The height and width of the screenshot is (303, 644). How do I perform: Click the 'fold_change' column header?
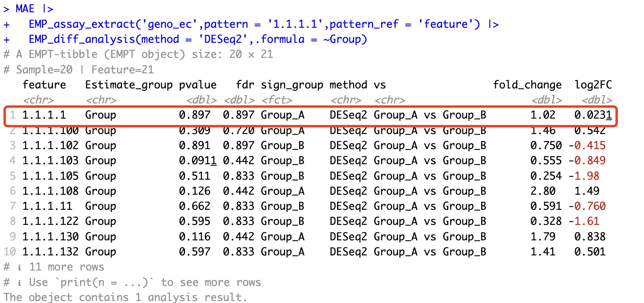[x=527, y=85]
